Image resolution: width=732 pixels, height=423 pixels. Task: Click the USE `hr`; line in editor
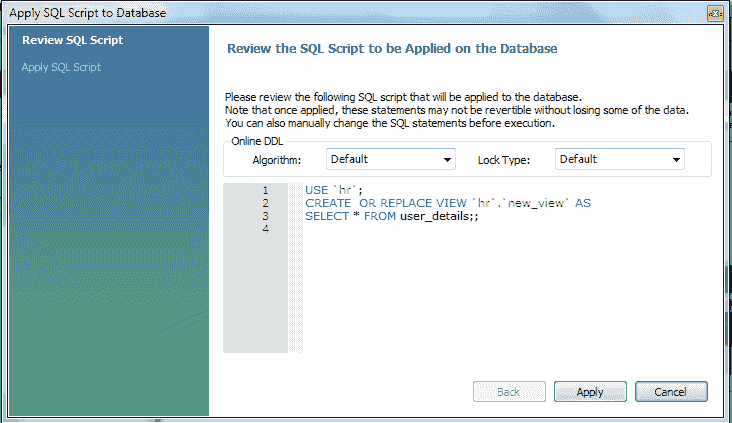pyautogui.click(x=333, y=190)
